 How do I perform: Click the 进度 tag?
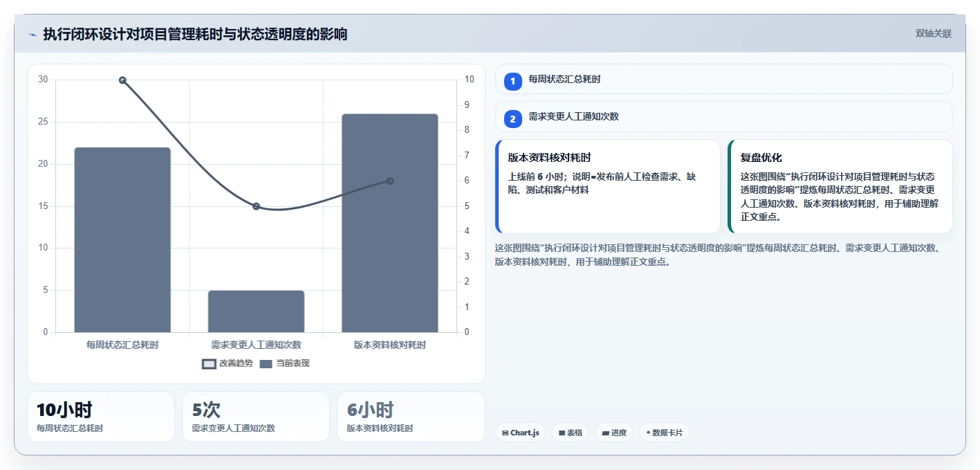[614, 433]
